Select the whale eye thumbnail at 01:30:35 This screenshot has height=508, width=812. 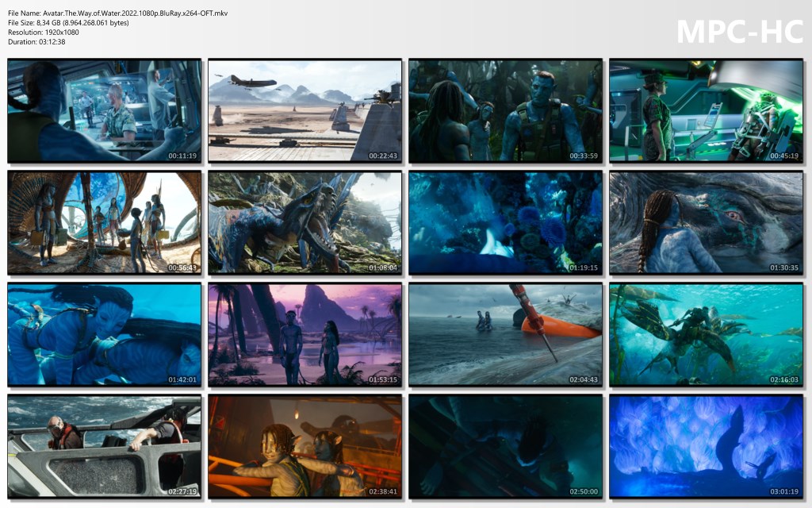(707, 223)
